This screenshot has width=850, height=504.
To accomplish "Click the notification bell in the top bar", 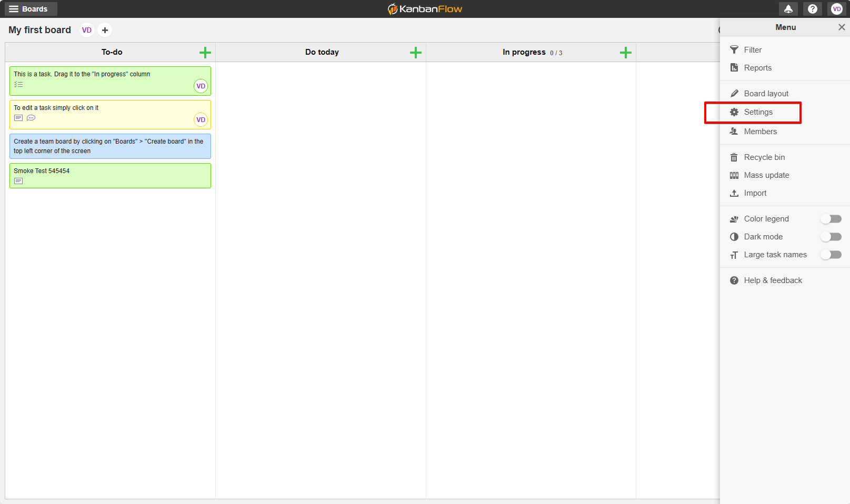I will tap(788, 9).
